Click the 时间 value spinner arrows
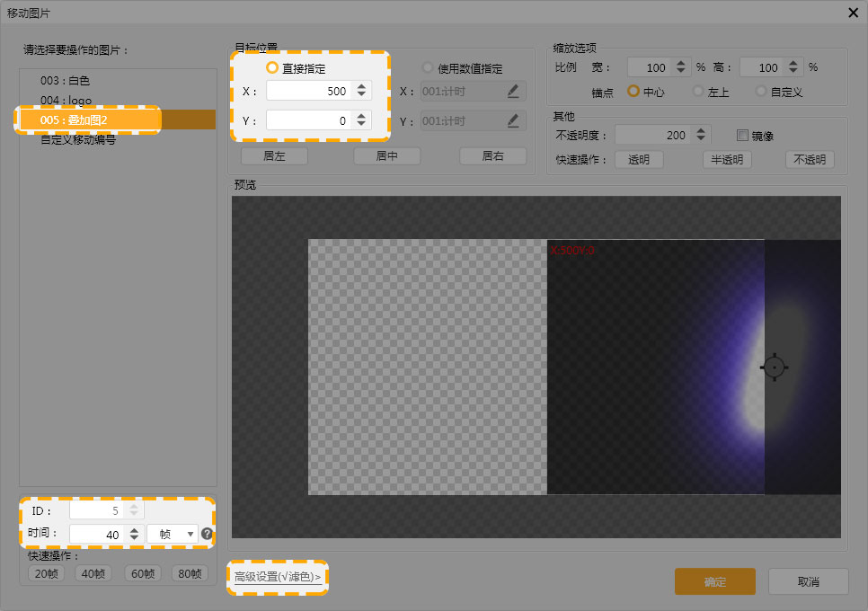 tap(134, 534)
